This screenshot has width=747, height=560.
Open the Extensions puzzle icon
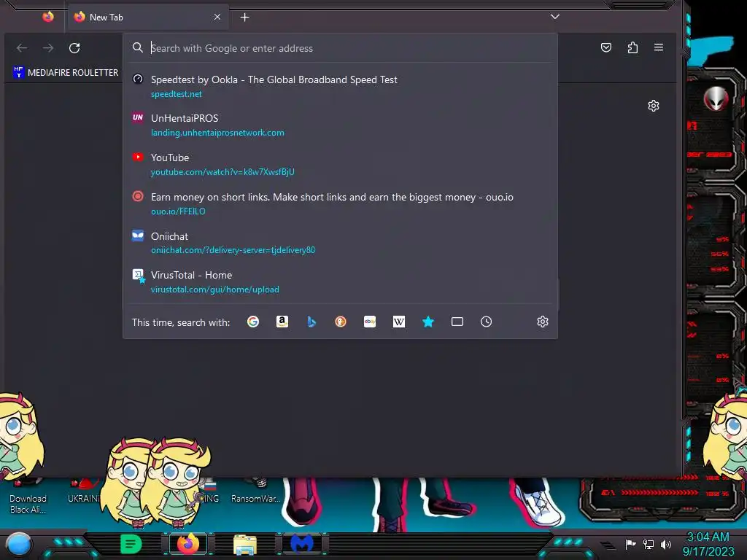pyautogui.click(x=632, y=47)
